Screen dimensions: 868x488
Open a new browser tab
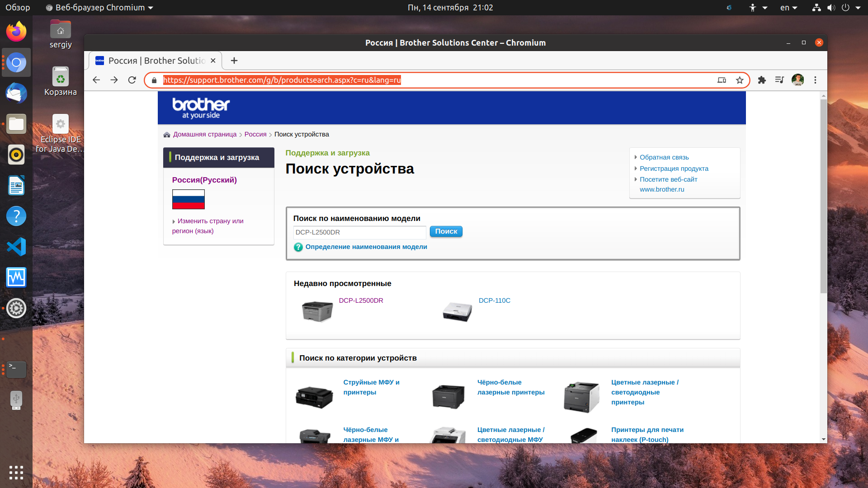(x=234, y=61)
